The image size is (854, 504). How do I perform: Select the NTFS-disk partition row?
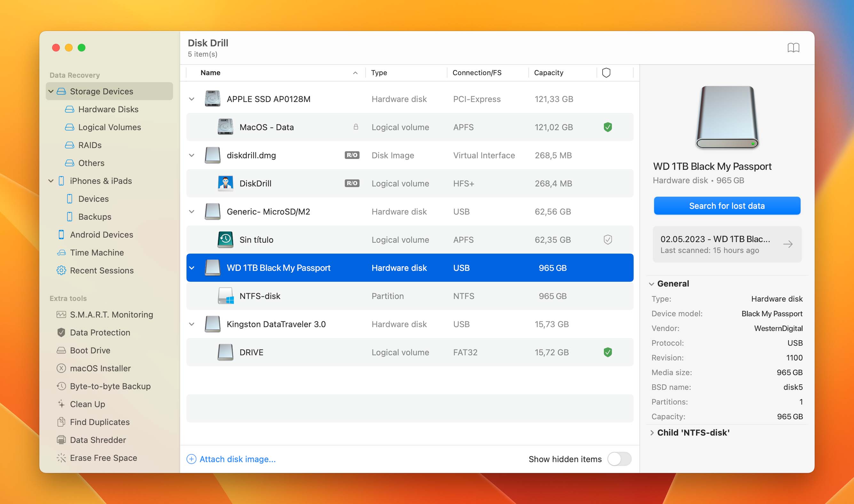pyautogui.click(x=410, y=296)
